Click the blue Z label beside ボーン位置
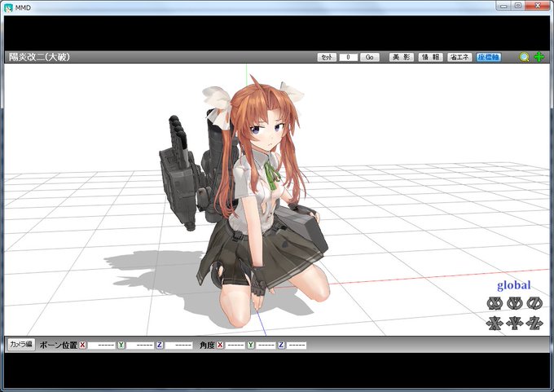 click(x=160, y=345)
